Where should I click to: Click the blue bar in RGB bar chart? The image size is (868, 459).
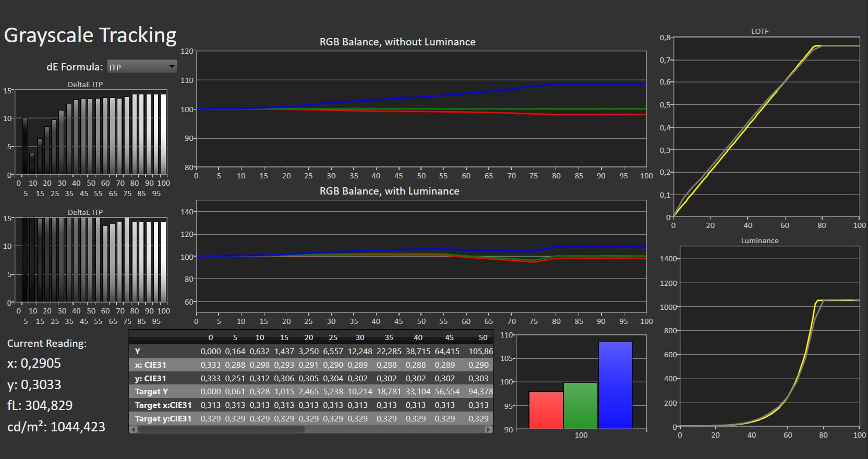pyautogui.click(x=615, y=385)
